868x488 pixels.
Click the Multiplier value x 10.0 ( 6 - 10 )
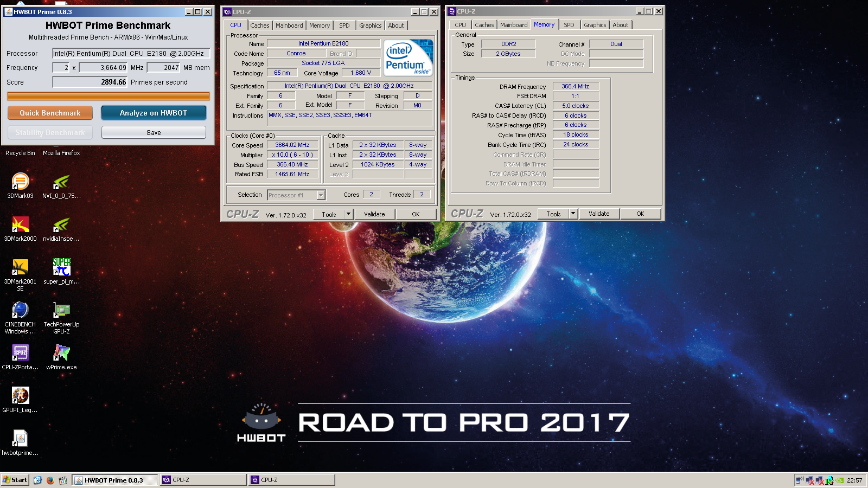pos(292,155)
